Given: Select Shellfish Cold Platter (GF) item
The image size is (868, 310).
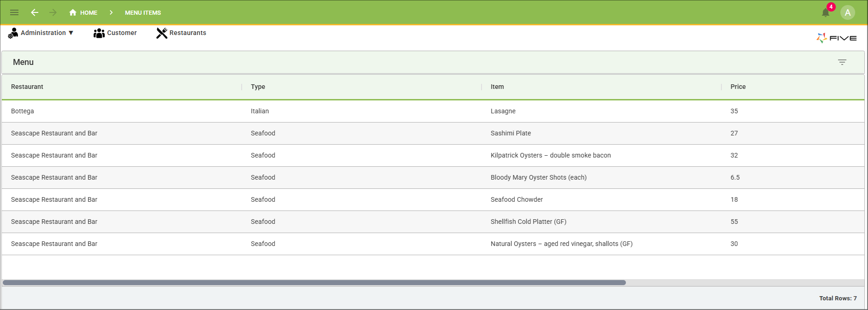Looking at the screenshot, I should point(529,222).
